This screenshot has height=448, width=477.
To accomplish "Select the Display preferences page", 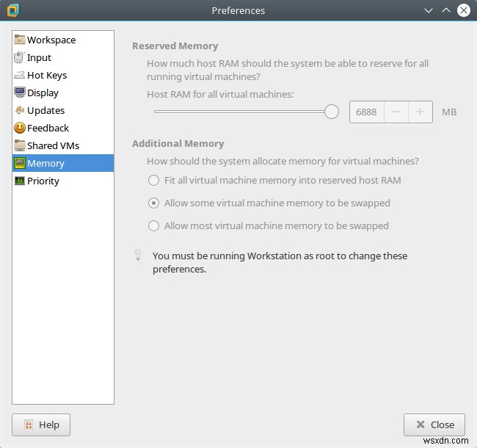I will point(63,93).
